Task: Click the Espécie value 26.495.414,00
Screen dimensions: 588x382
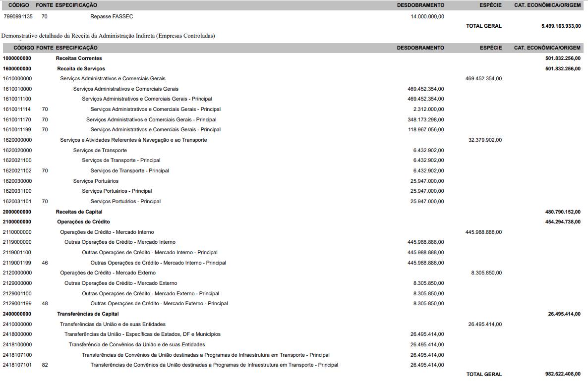Action: 485,324
